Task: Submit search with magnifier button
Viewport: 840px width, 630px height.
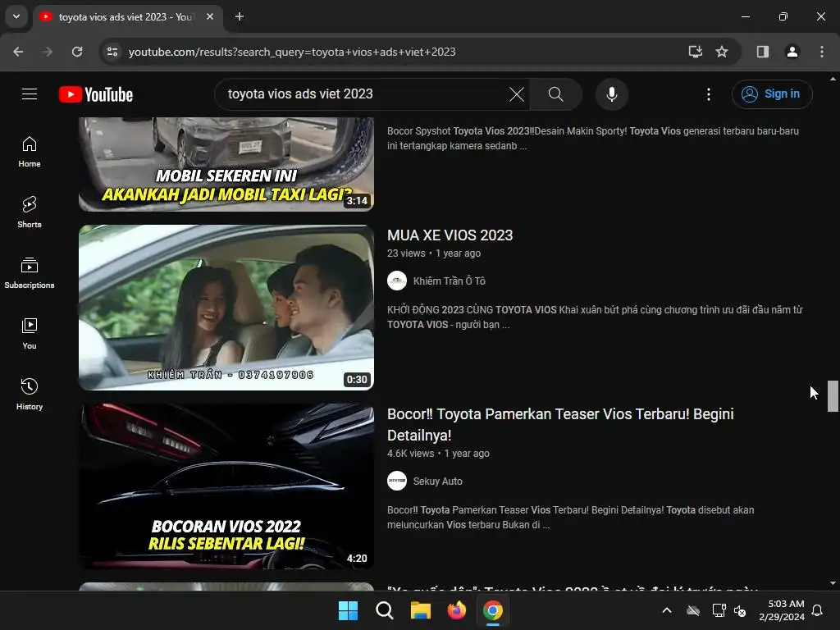Action: pyautogui.click(x=555, y=94)
